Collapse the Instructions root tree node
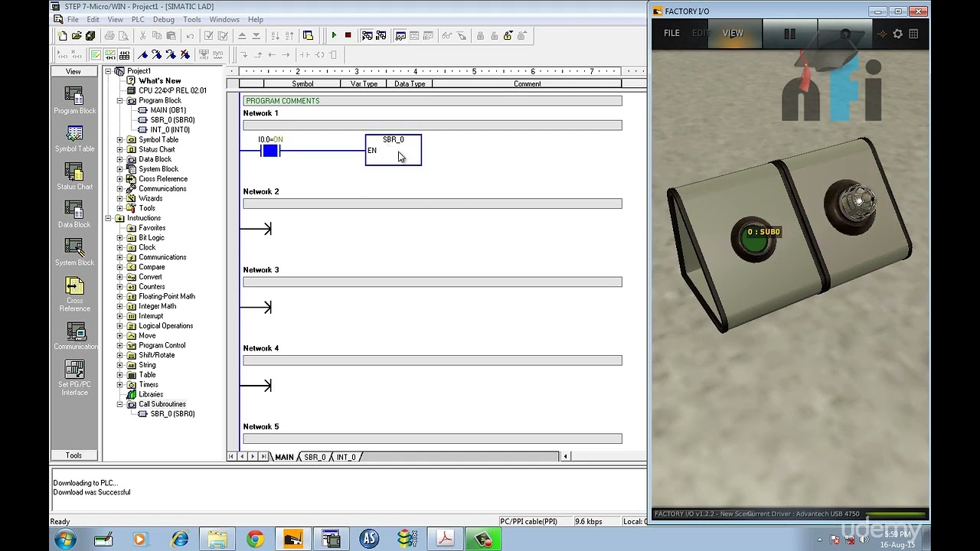The width and height of the screenshot is (980, 551). click(x=108, y=218)
